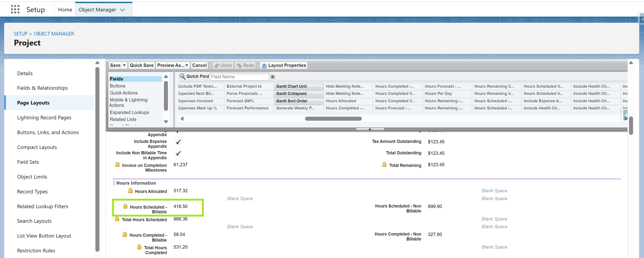Click the Quick Save button

point(142,65)
